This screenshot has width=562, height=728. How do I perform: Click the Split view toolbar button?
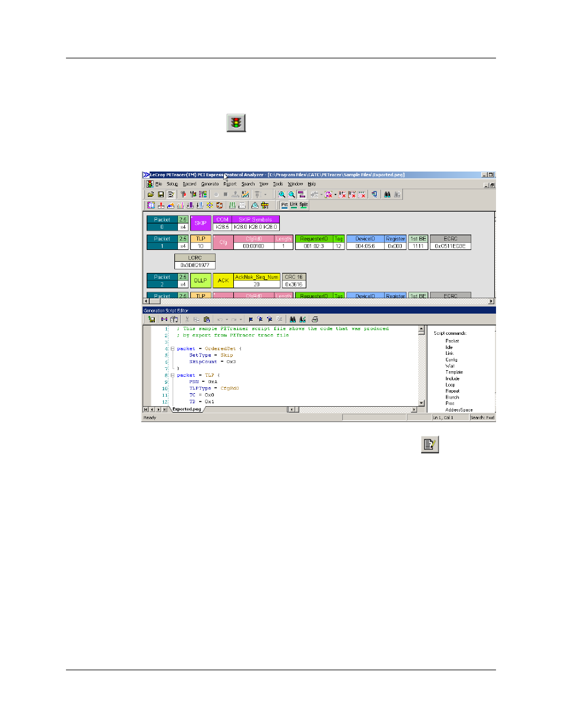[303, 205]
